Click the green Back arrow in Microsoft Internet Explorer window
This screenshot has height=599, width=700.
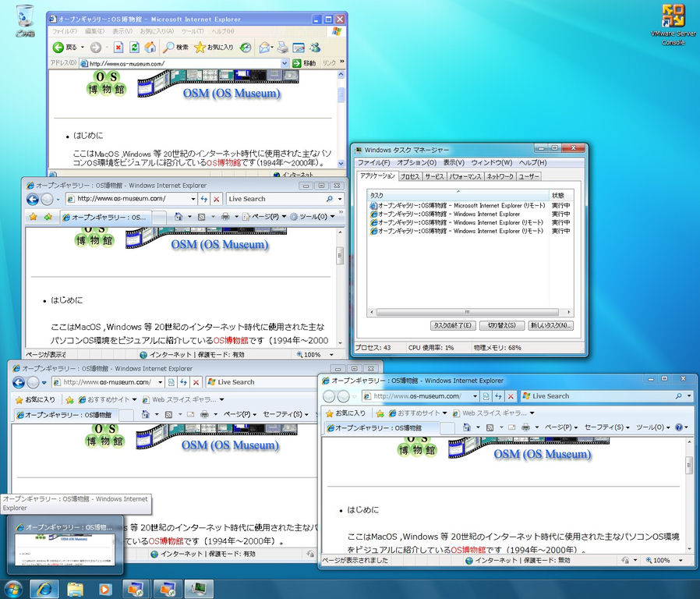click(x=58, y=48)
